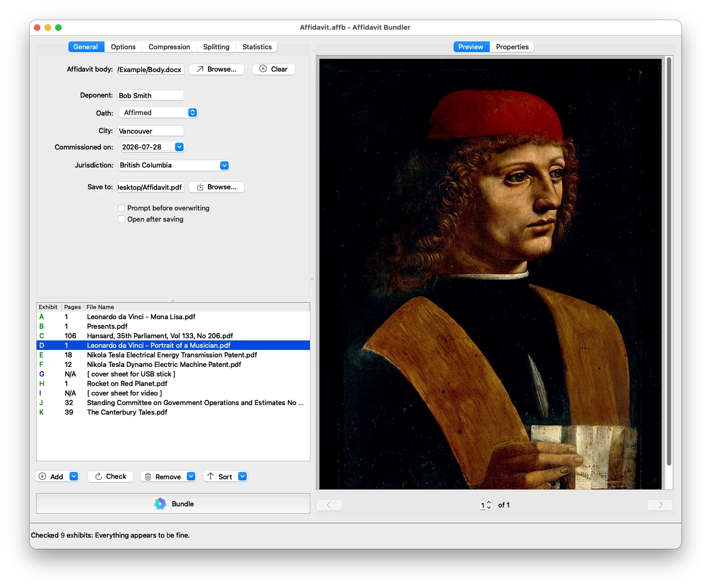This screenshot has height=588, width=711.
Task: Click the Pages column header
Action: click(x=73, y=307)
